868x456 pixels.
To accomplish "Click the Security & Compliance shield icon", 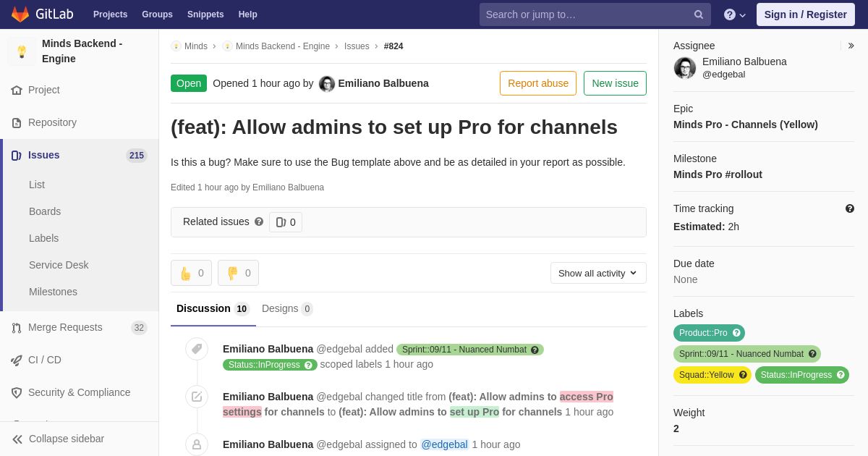I will 17,392.
